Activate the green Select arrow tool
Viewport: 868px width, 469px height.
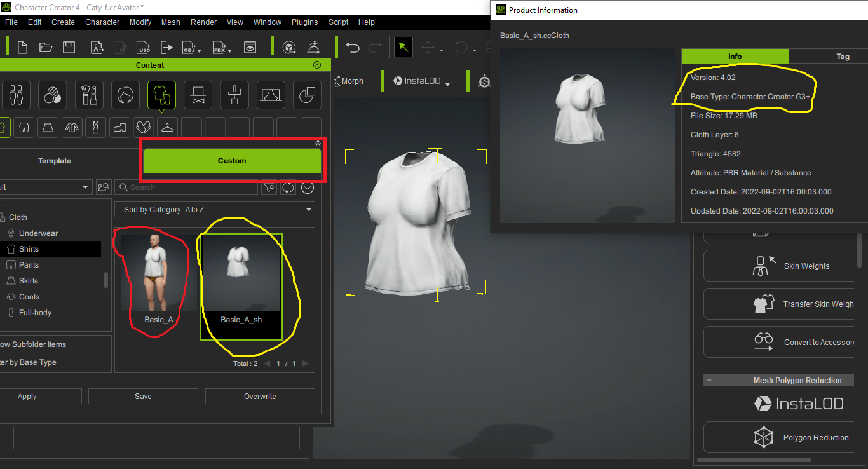(403, 47)
